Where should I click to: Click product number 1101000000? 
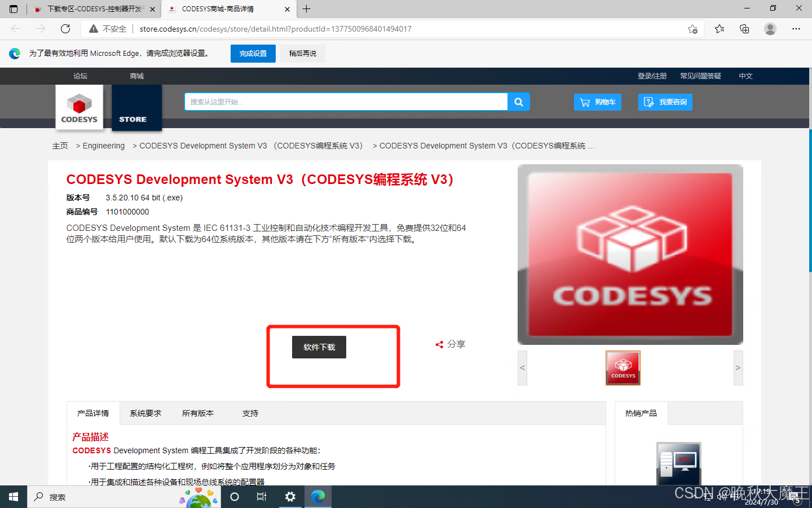click(x=127, y=212)
